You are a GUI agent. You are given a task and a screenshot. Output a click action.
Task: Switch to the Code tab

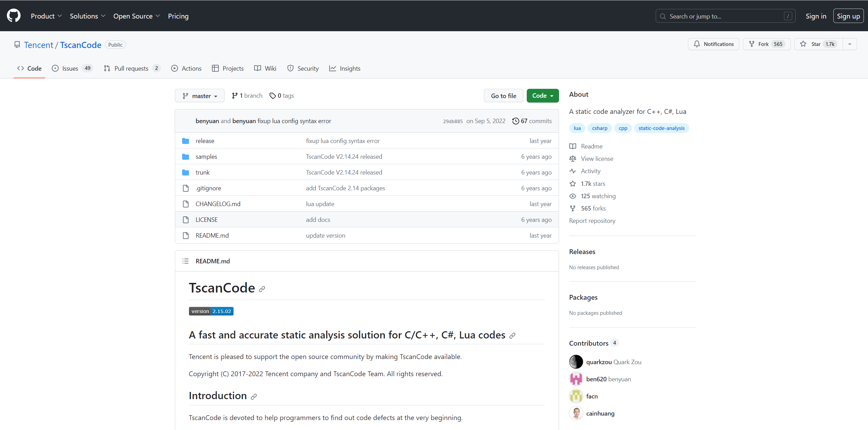[x=29, y=68]
